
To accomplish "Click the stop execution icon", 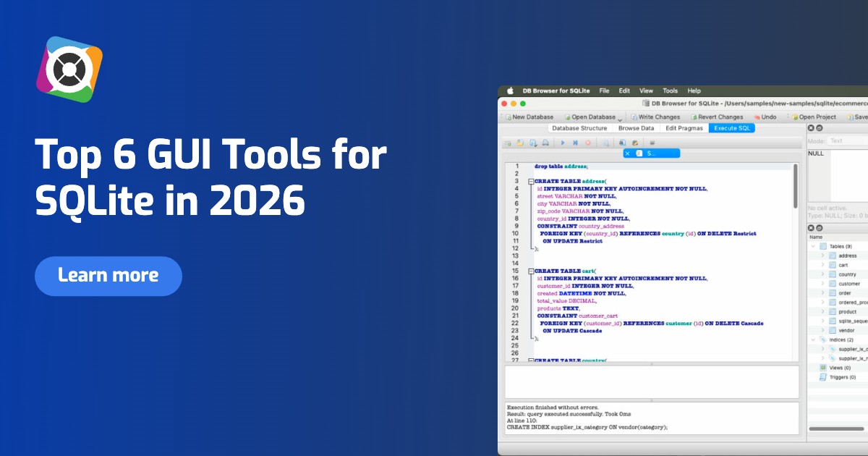I will coord(587,143).
